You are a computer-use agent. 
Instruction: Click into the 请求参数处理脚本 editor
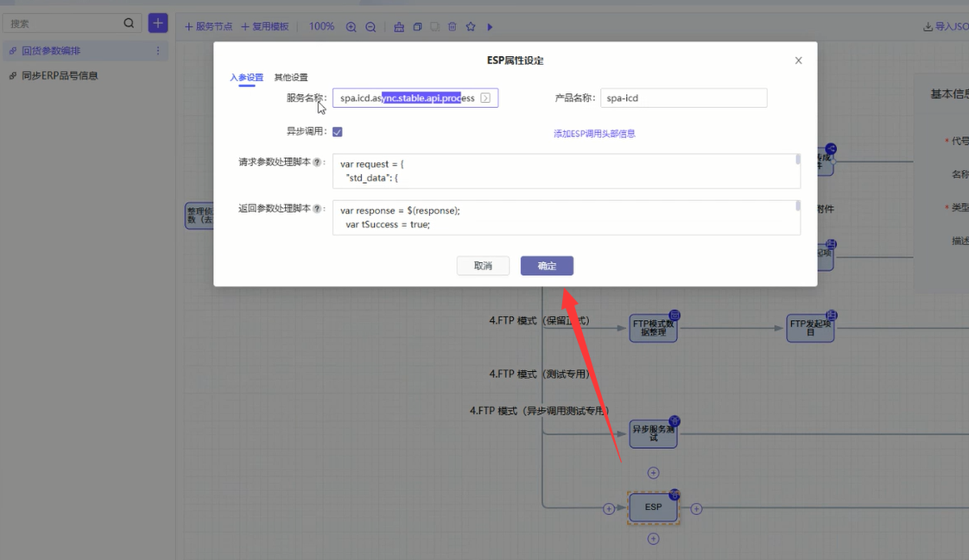[x=566, y=171]
